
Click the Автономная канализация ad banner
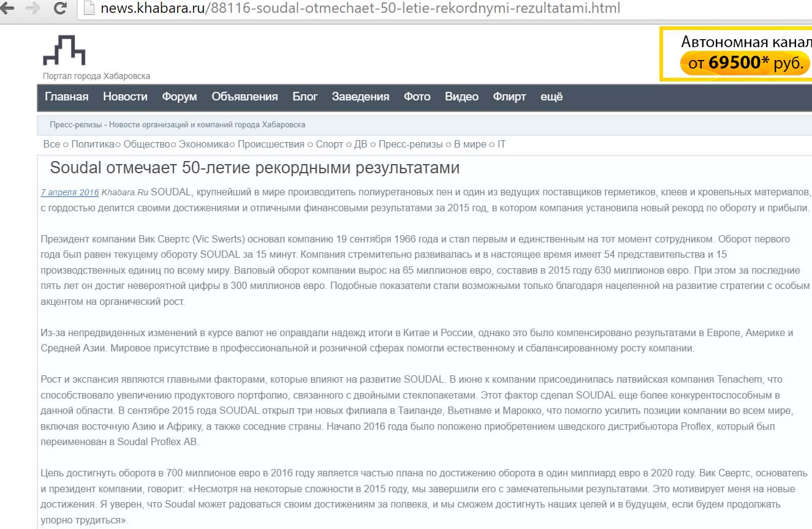coord(737,53)
